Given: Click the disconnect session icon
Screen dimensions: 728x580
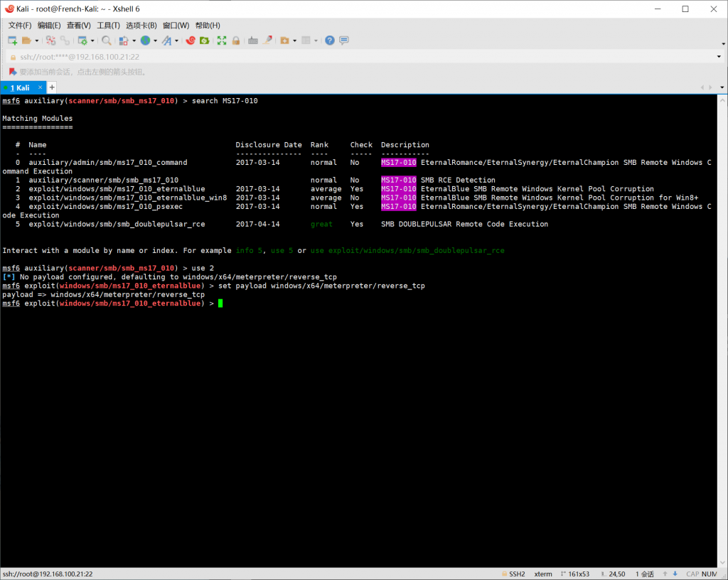Looking at the screenshot, I should point(50,41).
